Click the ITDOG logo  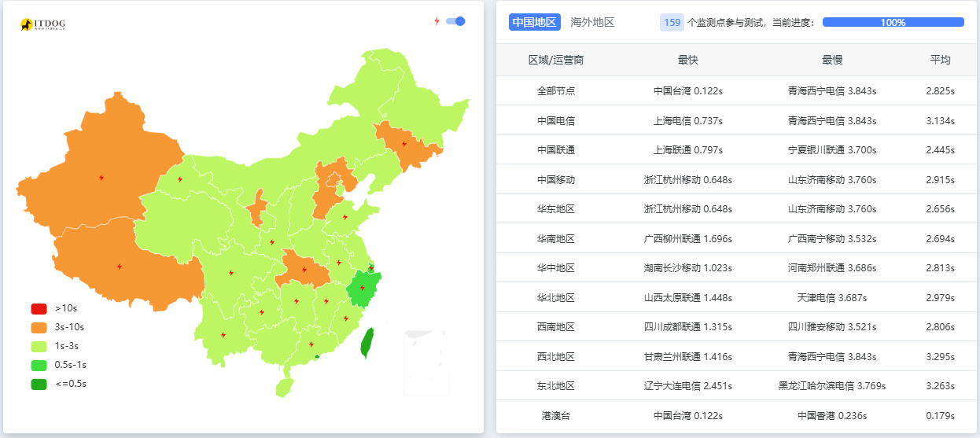click(42, 25)
